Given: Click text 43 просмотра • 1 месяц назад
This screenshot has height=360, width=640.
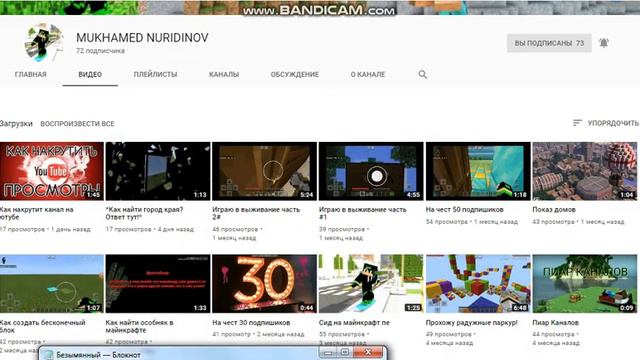Looking at the screenshot, I should pos(578,222).
